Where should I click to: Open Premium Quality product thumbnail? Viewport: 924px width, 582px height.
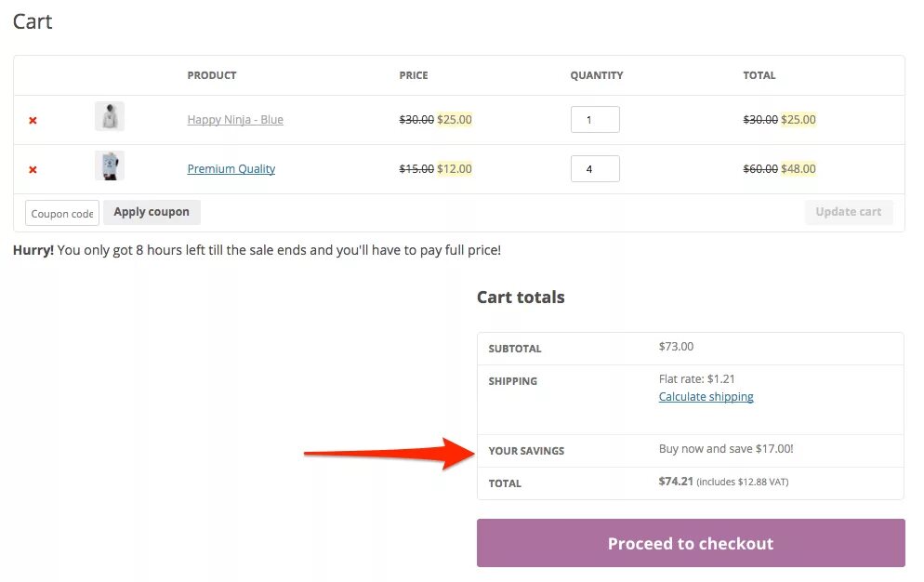click(110, 166)
